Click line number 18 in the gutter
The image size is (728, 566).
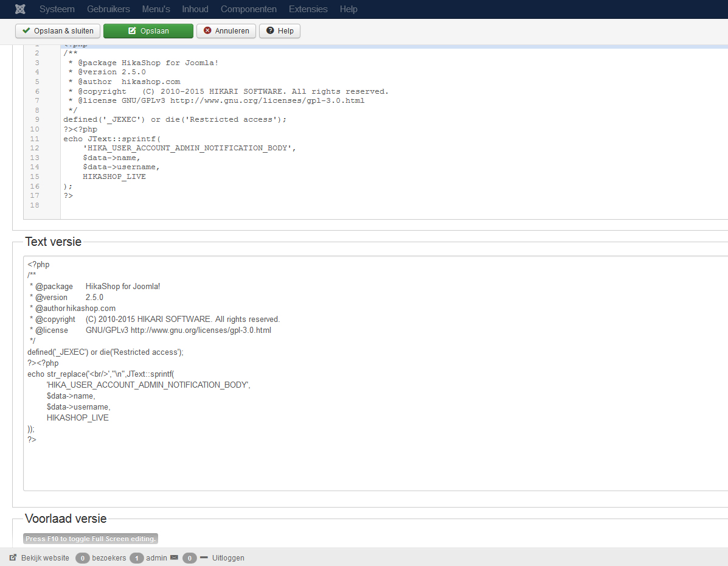(x=35, y=205)
